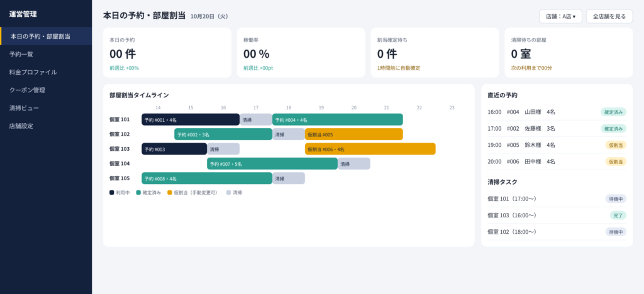Click the 清掃 block in 個室 103 row
This screenshot has width=644, height=294.
click(223, 150)
